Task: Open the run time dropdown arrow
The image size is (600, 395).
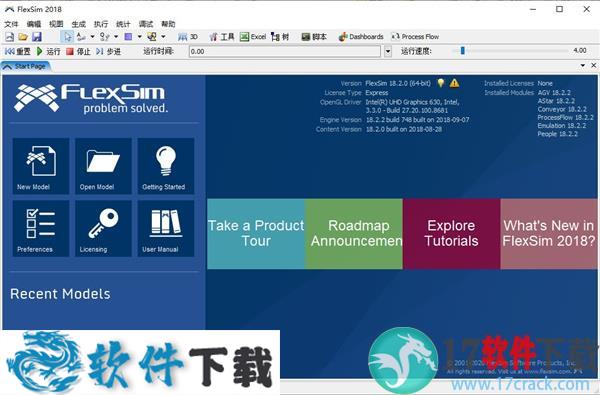Action: click(x=388, y=51)
